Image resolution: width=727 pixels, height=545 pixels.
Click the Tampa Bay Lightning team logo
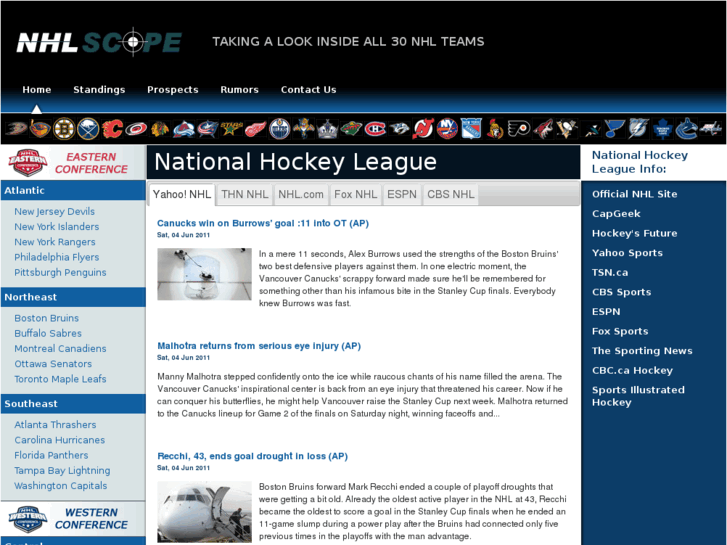click(x=638, y=128)
